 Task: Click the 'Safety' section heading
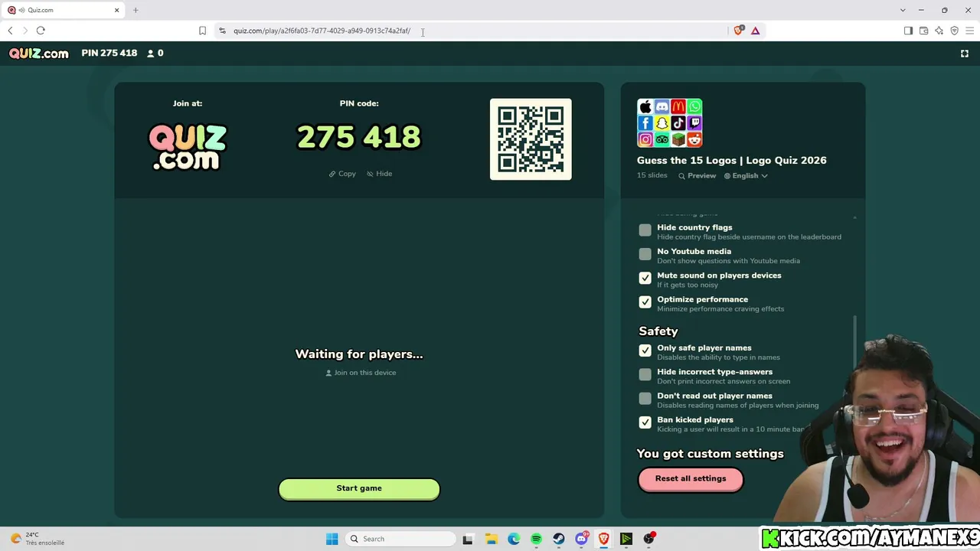click(x=658, y=331)
